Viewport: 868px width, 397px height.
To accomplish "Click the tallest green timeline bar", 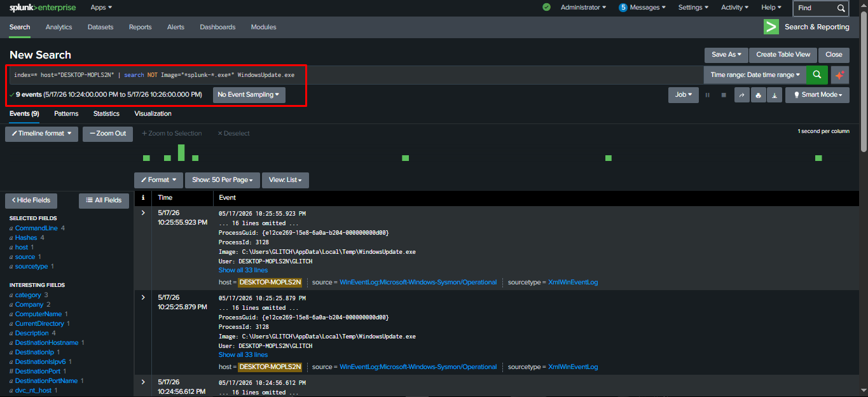I will pos(181,153).
